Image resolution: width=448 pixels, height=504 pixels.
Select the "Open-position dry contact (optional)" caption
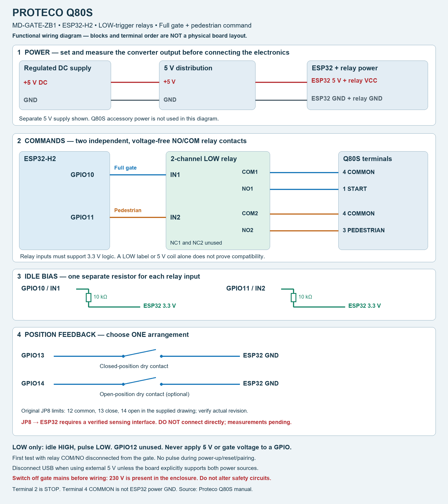tap(144, 394)
